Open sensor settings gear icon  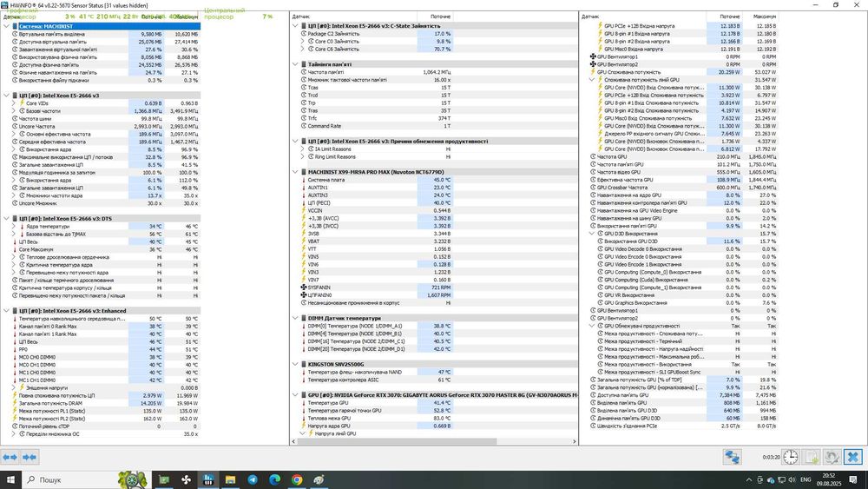pyautogui.click(x=832, y=458)
